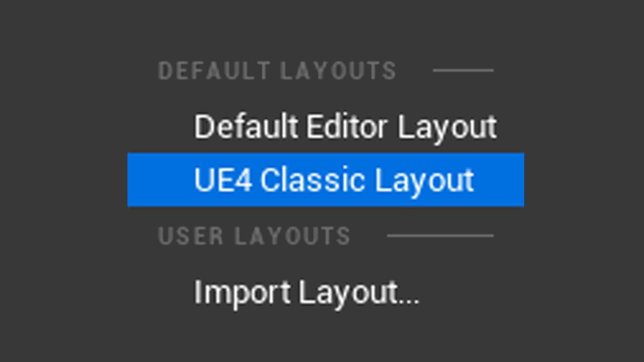Apply the highlighted UE4 Classic Layout entry
This screenshot has height=362, width=644.
[x=334, y=180]
